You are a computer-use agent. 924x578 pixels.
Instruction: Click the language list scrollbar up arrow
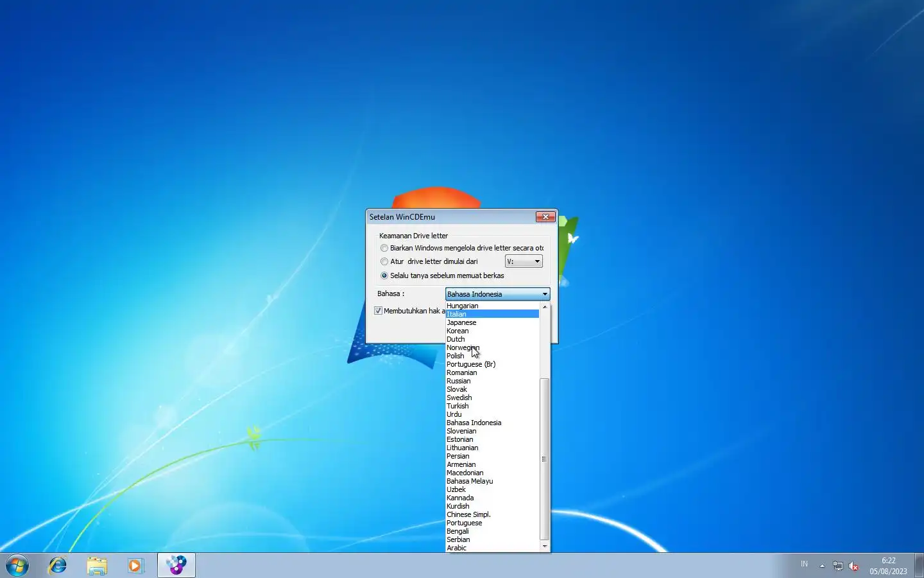[x=545, y=307]
